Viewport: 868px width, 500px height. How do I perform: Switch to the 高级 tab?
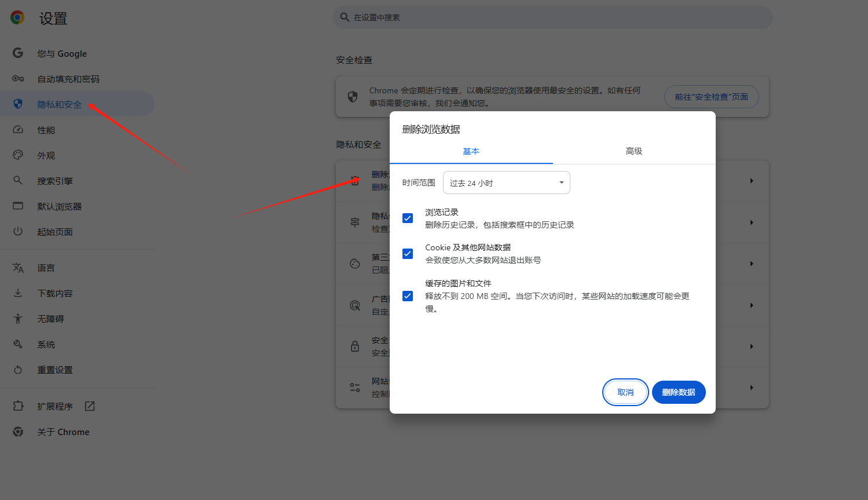(x=634, y=151)
